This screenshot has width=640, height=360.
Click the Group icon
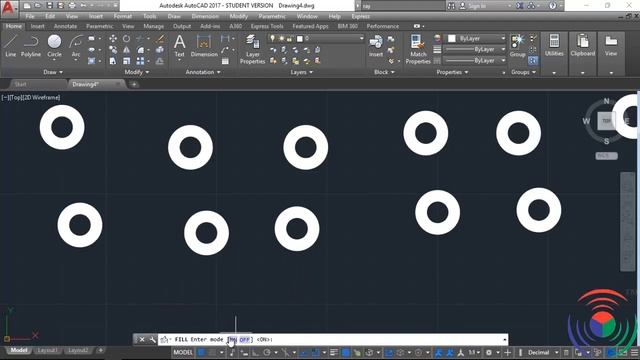click(x=518, y=45)
